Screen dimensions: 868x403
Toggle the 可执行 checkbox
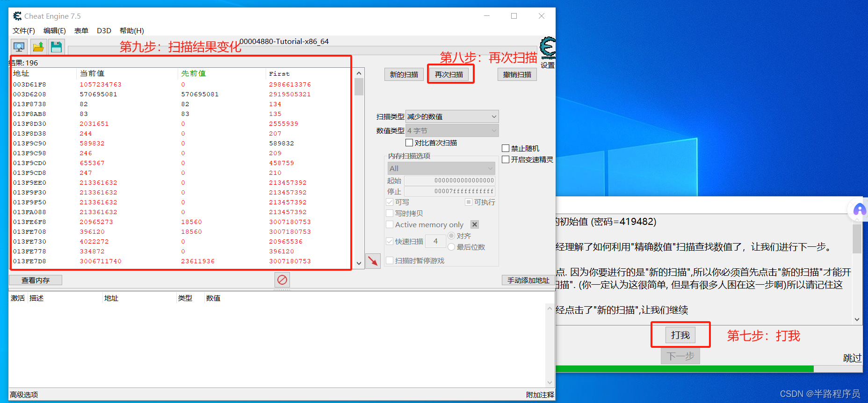469,202
